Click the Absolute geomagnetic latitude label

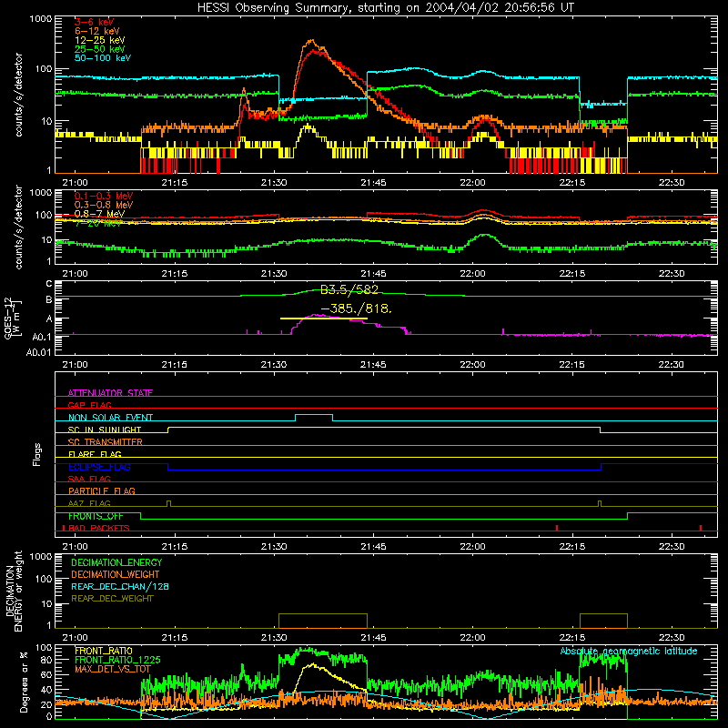[629, 651]
